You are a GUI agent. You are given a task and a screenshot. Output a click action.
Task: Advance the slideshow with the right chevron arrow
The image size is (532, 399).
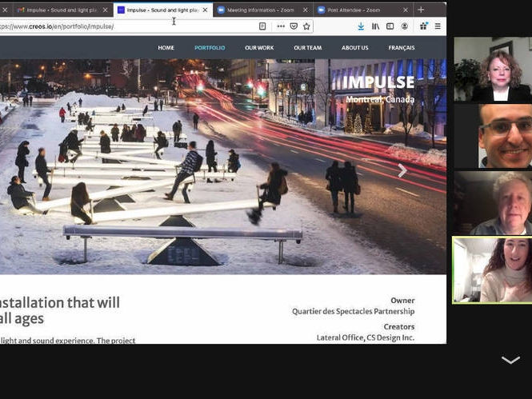coord(402,170)
